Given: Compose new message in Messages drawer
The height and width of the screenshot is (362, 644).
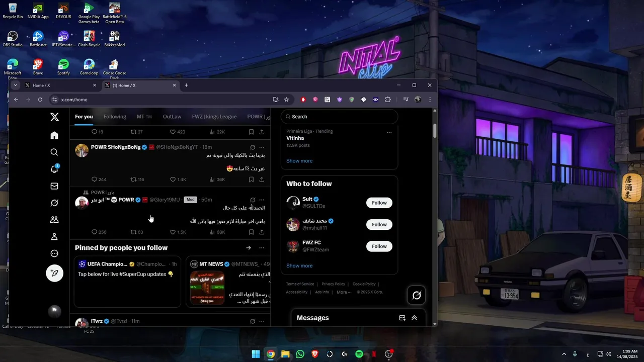Looking at the screenshot, I should point(402,318).
